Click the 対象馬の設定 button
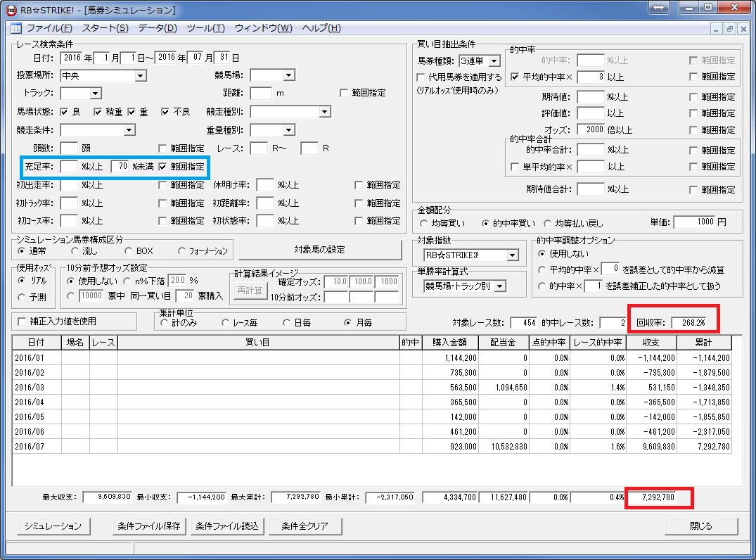 [x=320, y=250]
